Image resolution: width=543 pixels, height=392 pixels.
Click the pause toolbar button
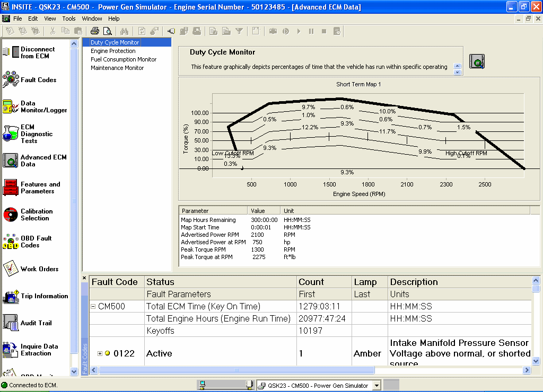311,31
